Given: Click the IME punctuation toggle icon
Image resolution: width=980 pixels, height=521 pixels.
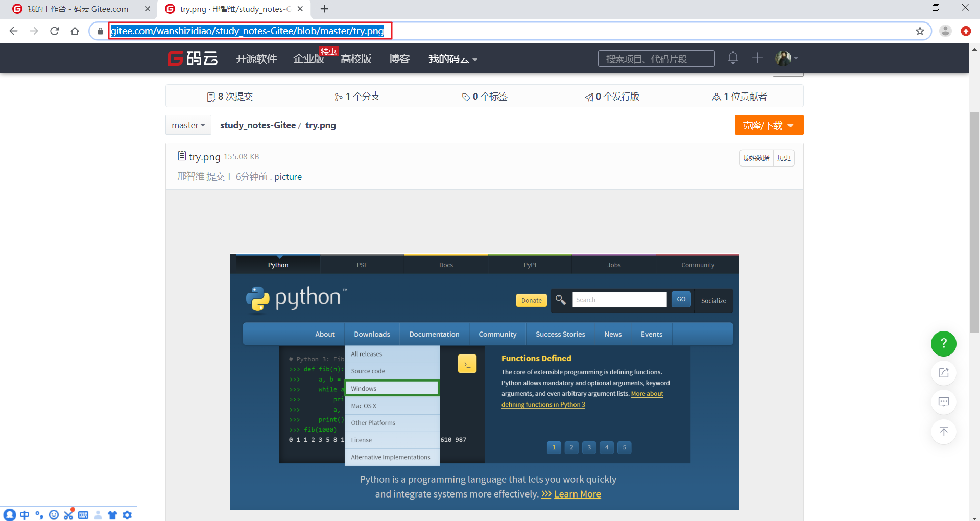Looking at the screenshot, I should (39, 515).
